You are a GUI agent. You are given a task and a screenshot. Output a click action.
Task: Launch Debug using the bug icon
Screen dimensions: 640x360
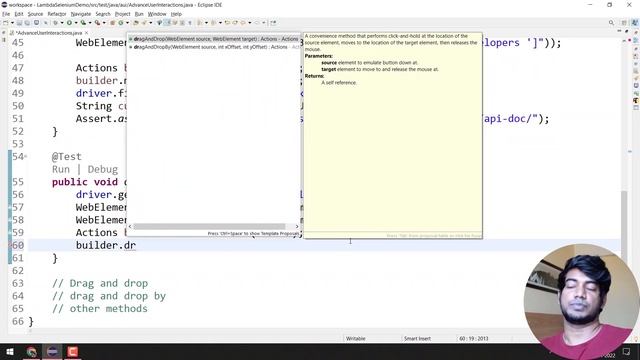pos(56,22)
